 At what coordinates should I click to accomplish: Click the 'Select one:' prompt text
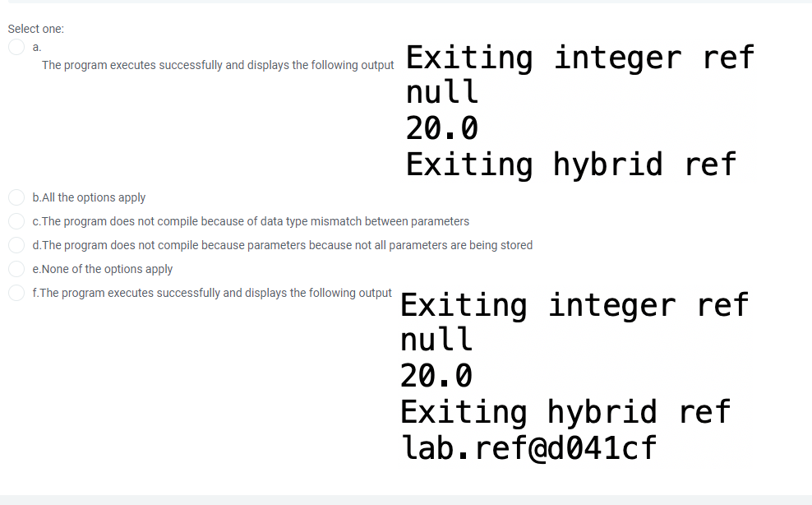pyautogui.click(x=35, y=29)
